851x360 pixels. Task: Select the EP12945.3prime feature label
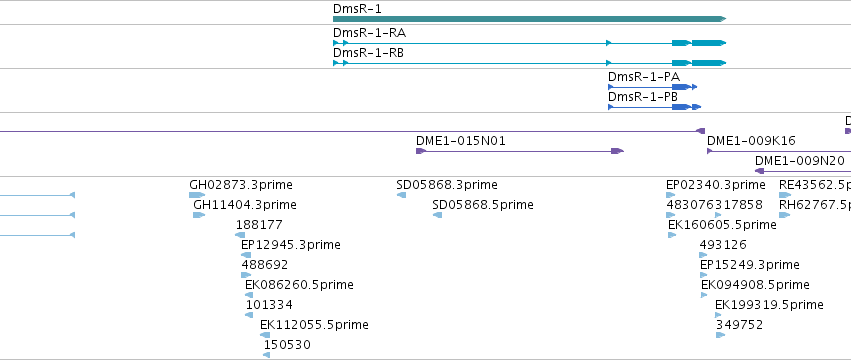(291, 245)
